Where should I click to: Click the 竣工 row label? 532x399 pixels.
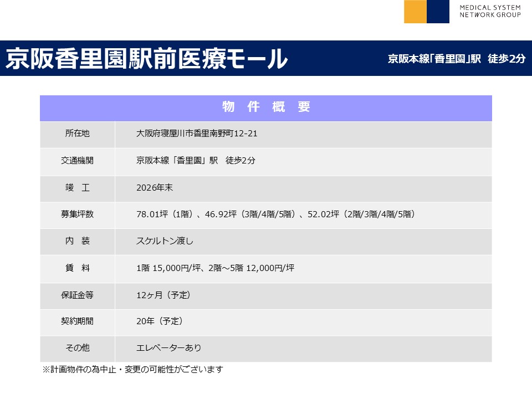tap(77, 188)
